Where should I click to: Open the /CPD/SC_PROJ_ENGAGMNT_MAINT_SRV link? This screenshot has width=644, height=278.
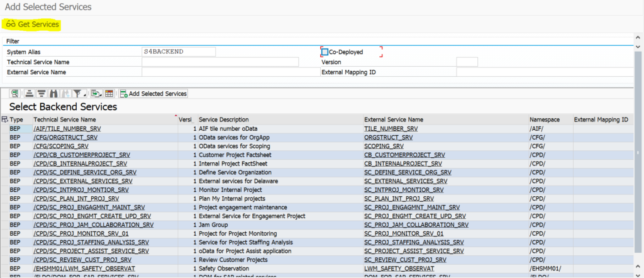[x=89, y=208]
